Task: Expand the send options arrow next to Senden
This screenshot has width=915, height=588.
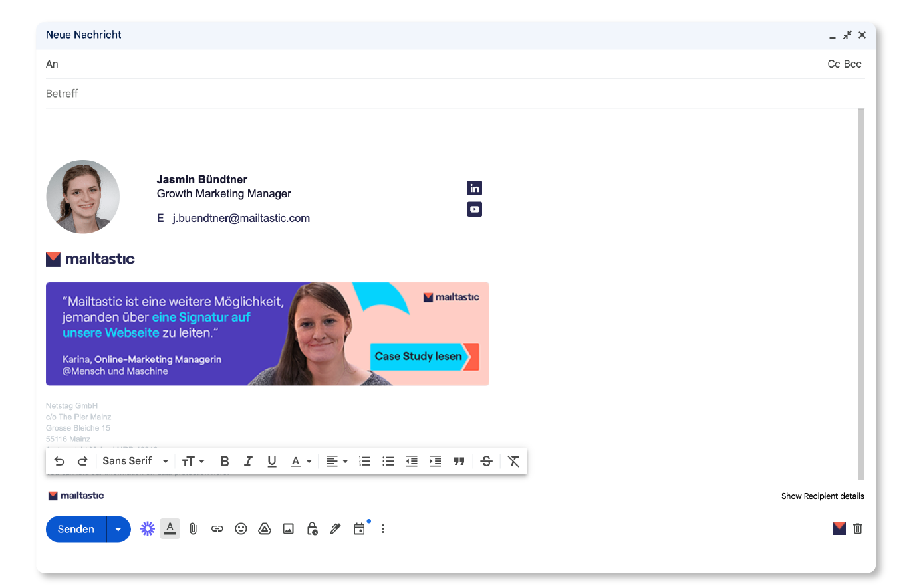Action: pos(118,530)
